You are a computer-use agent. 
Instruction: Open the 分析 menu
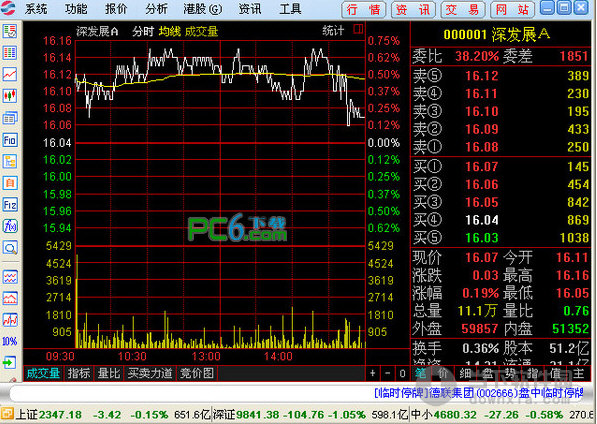tap(156, 9)
